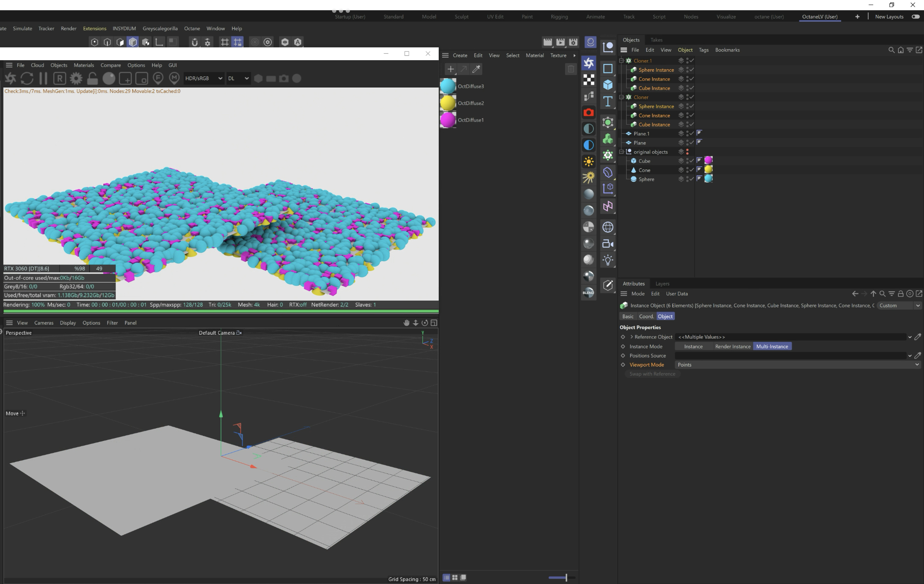Click the Light bulb object icon
The width and height of the screenshot is (924, 584).
[608, 260]
